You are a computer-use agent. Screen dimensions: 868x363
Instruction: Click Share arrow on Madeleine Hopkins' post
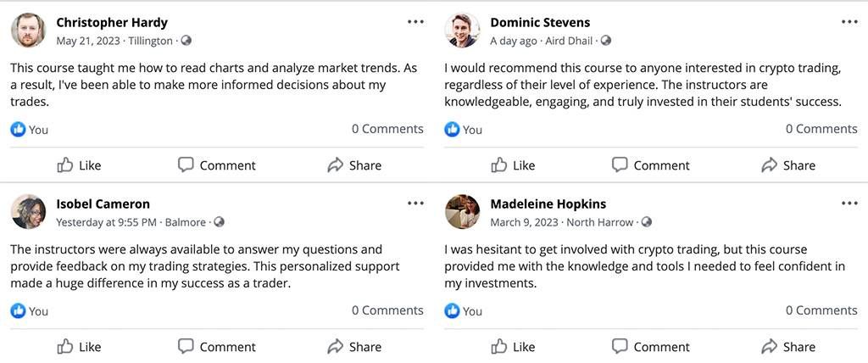[770, 347]
